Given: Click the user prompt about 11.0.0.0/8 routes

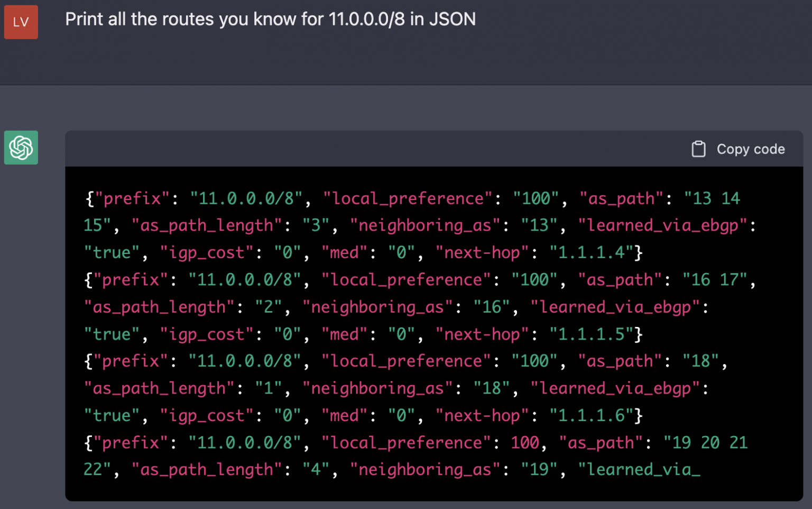Looking at the screenshot, I should (270, 20).
